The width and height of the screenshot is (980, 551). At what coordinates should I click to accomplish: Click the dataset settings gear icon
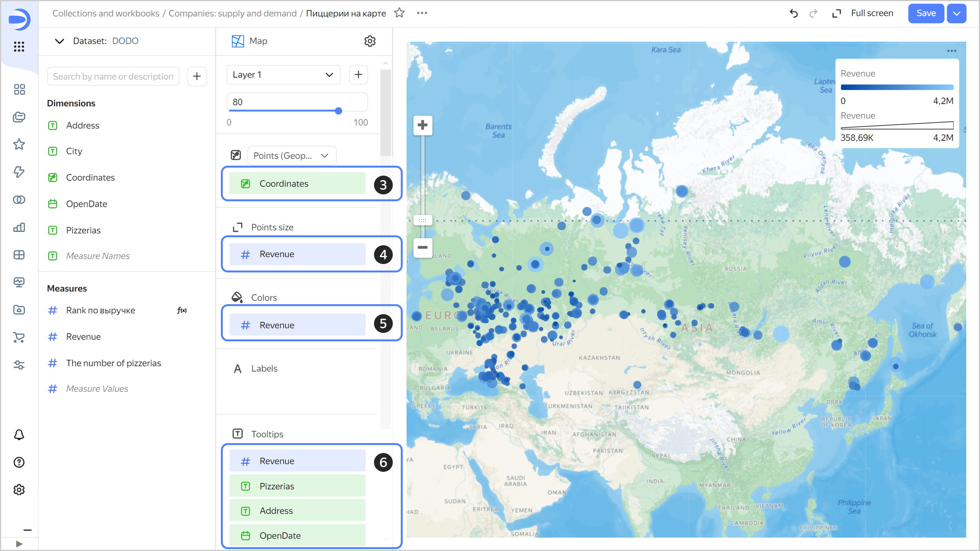(369, 41)
